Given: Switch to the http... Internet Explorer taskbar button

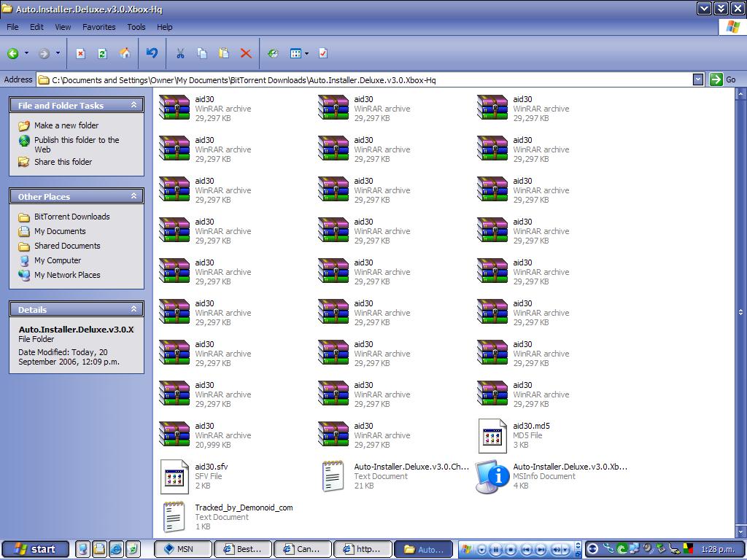Looking at the screenshot, I should (363, 549).
